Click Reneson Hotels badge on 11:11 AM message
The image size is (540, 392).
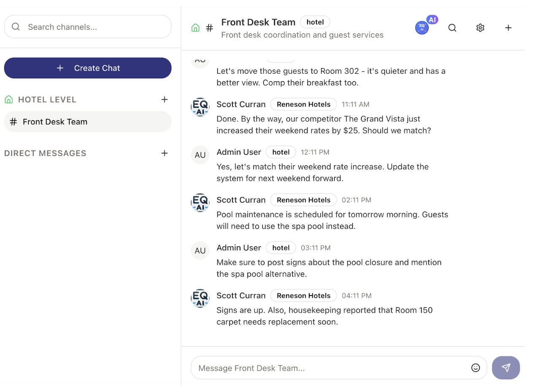click(x=303, y=104)
